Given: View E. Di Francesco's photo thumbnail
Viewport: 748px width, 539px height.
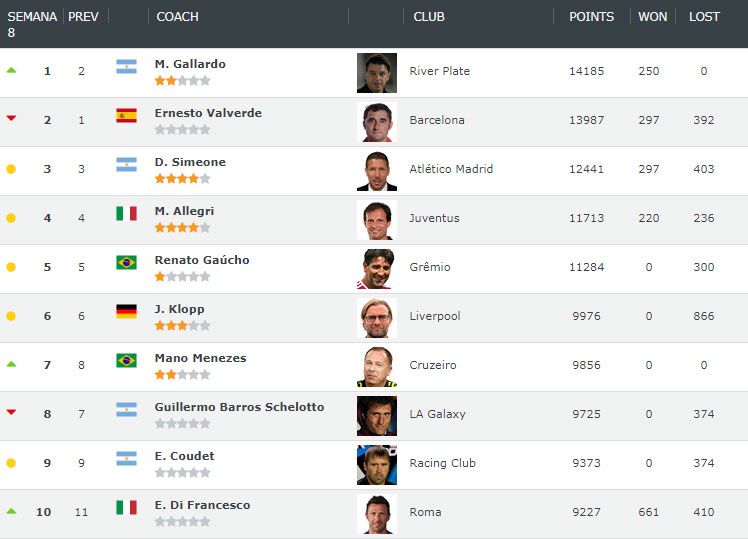Looking at the screenshot, I should (377, 513).
